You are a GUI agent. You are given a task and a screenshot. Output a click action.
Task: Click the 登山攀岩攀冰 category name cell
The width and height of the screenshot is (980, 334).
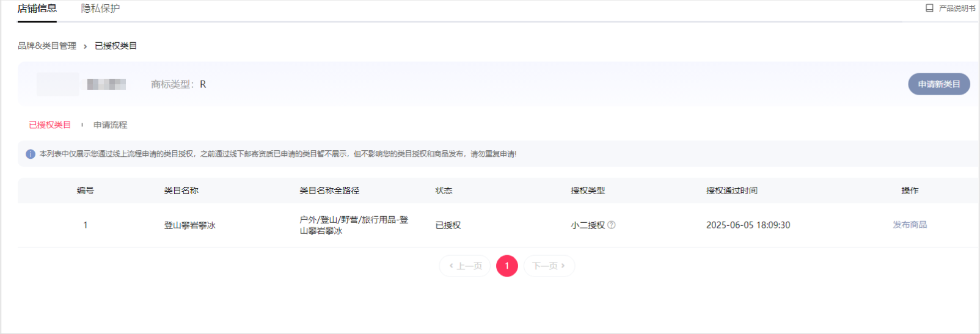click(x=189, y=225)
